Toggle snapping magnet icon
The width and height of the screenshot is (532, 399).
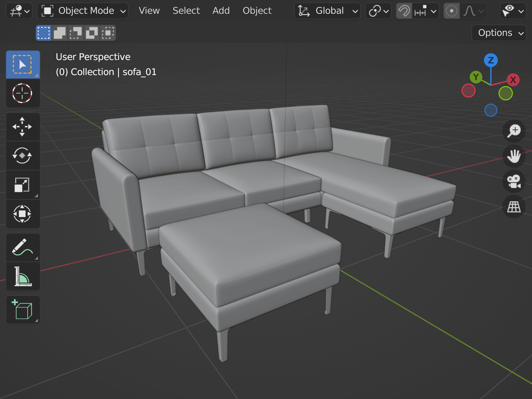pyautogui.click(x=404, y=11)
